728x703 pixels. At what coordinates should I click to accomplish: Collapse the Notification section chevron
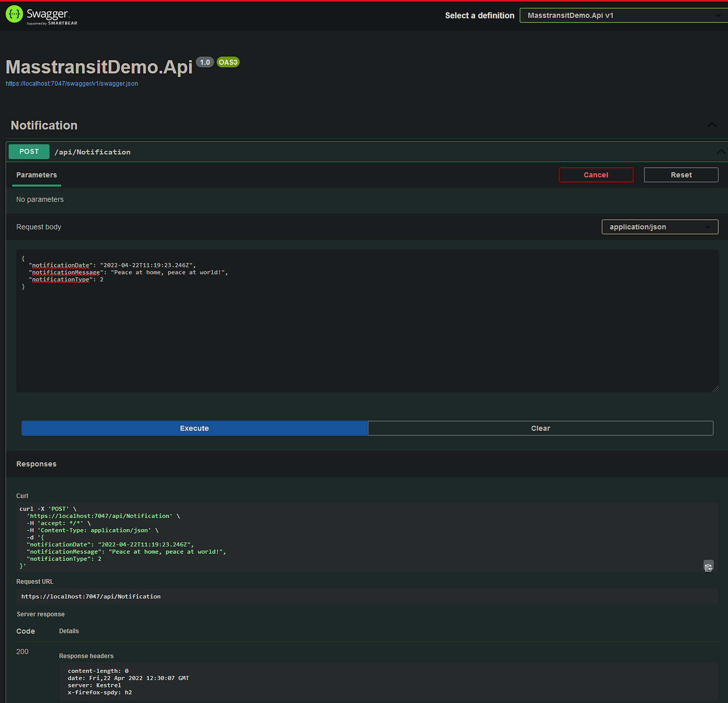click(712, 125)
